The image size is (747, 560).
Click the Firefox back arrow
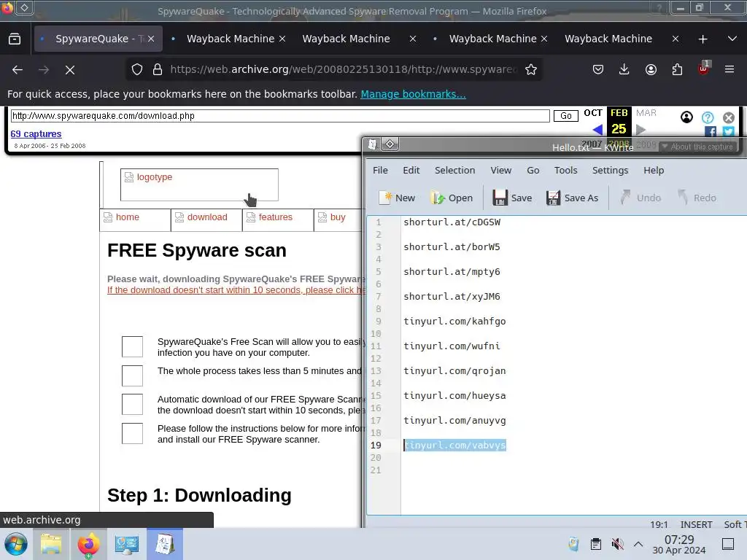(x=18, y=70)
